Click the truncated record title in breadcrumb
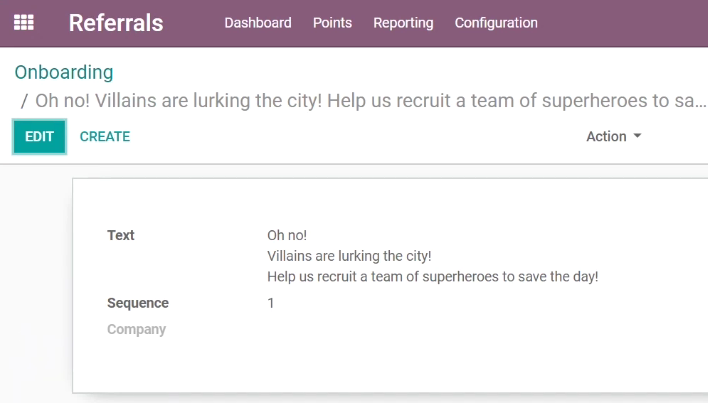The width and height of the screenshot is (708, 403). (371, 101)
